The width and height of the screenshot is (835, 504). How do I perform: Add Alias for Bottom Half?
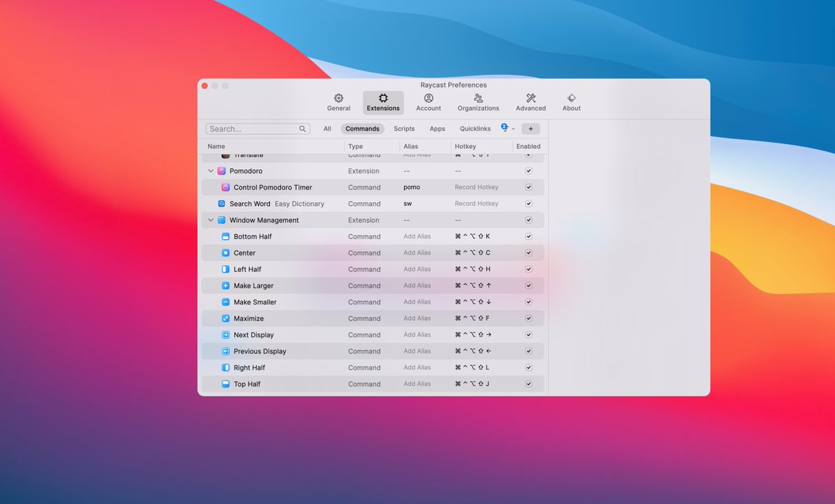[x=417, y=236]
